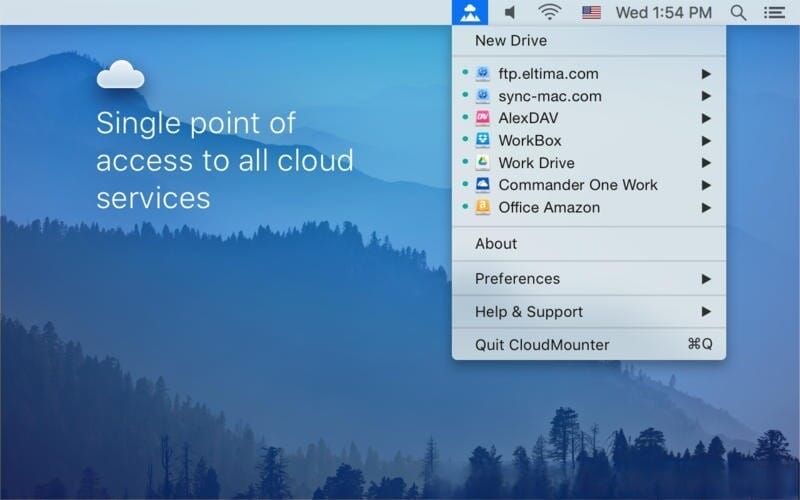This screenshot has height=500, width=800.
Task: Click green status dot beside Commander One Work
Action: pyautogui.click(x=465, y=184)
